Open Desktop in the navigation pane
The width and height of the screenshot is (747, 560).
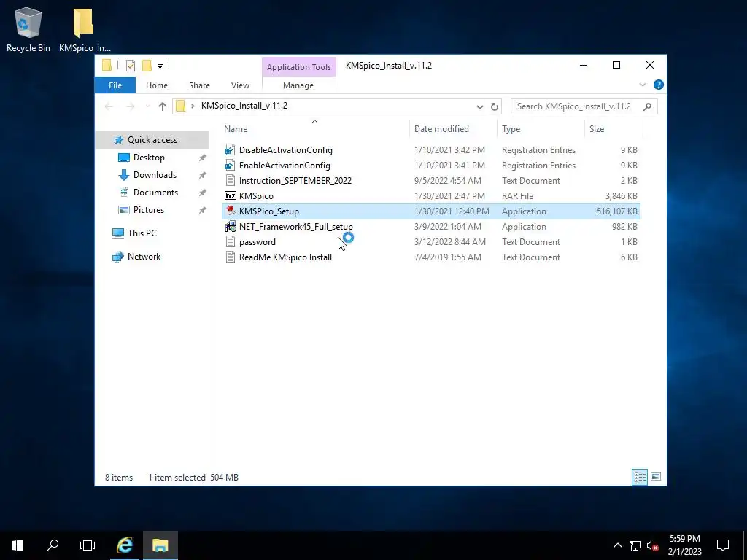click(149, 157)
